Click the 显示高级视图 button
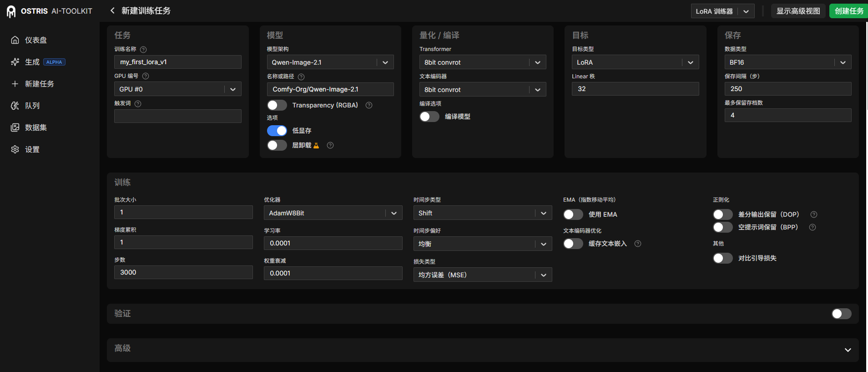 pos(798,11)
